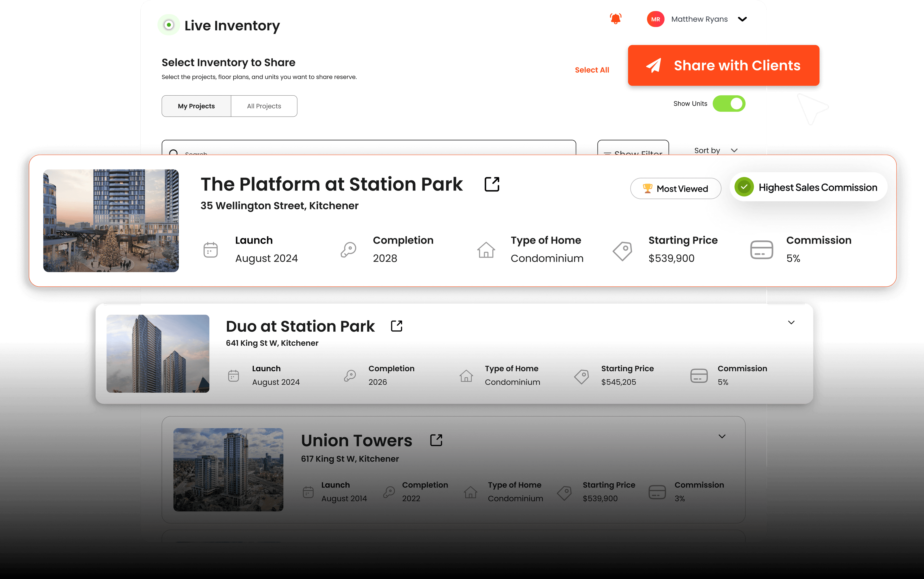Click the notification bell icon
Image resolution: width=924 pixels, height=579 pixels.
(615, 19)
